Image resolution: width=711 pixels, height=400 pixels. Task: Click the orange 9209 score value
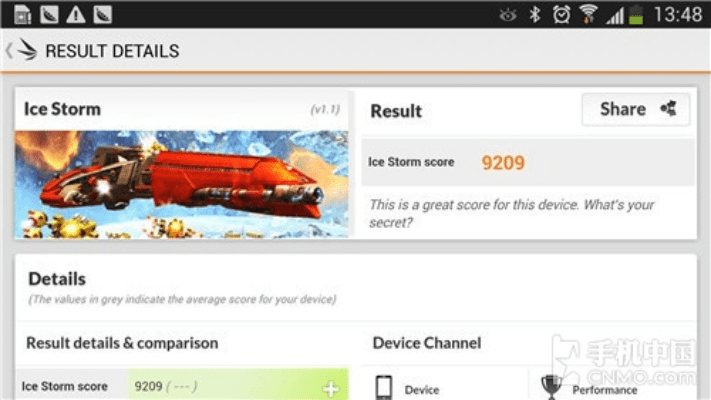tap(503, 162)
